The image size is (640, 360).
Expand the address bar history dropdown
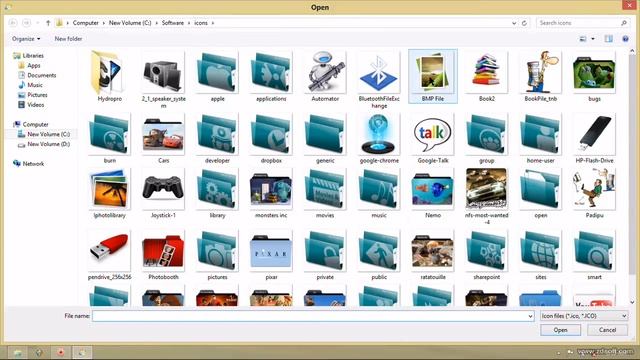click(x=514, y=23)
